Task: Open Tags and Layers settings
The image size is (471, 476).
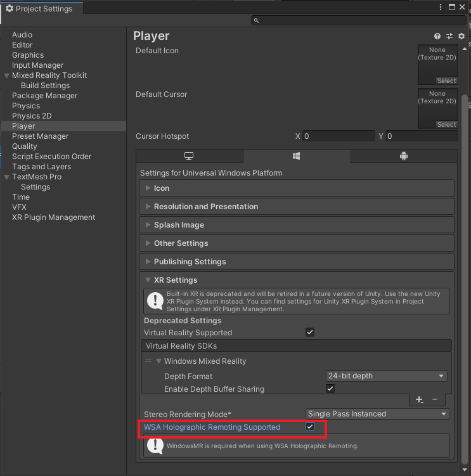Action: (41, 167)
